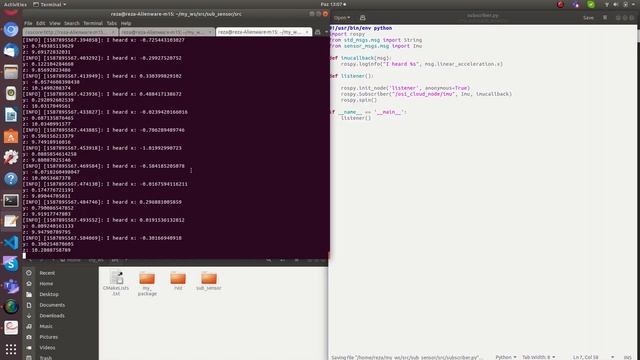The height and width of the screenshot is (360, 640).
Task: Open the Terminal app menu in top bar
Action: [50, 4]
